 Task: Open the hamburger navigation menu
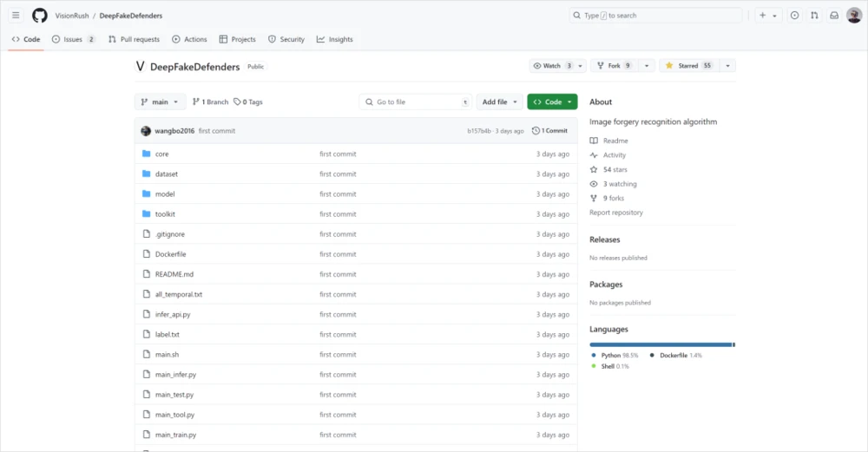(x=16, y=16)
